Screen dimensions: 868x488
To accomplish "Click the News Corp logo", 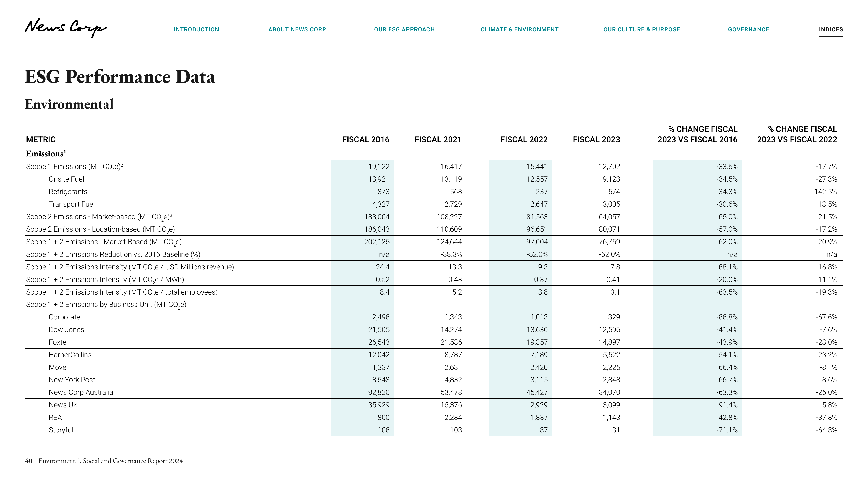I will click(x=66, y=28).
